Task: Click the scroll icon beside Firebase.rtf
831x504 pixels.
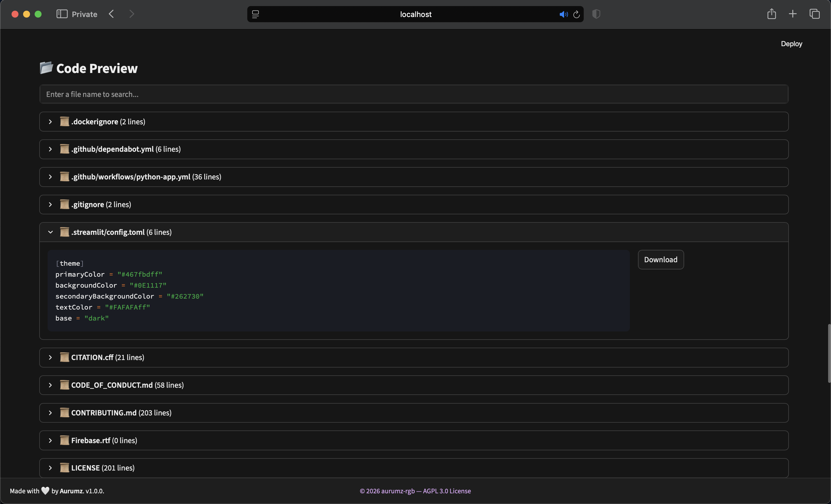Action: click(64, 440)
